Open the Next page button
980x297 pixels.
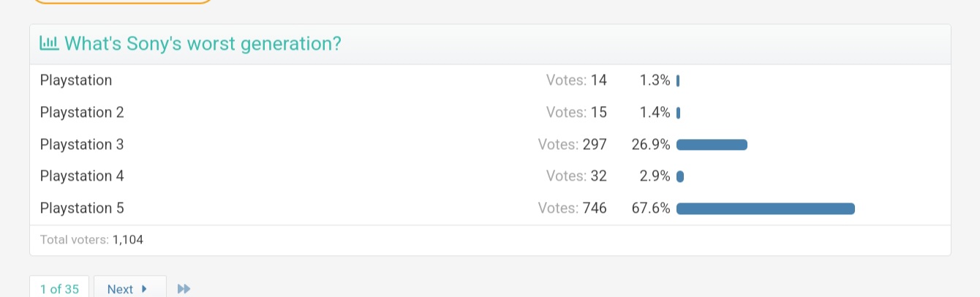click(x=130, y=287)
